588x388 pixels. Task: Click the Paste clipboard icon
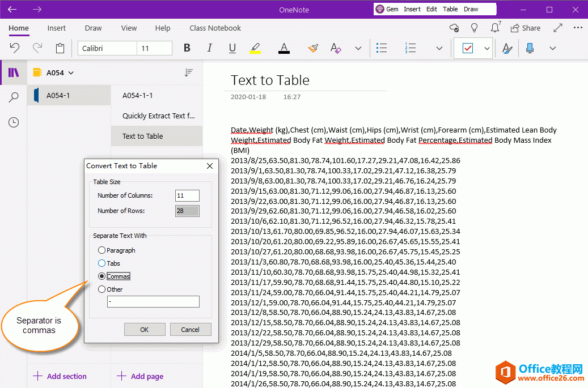pos(60,48)
